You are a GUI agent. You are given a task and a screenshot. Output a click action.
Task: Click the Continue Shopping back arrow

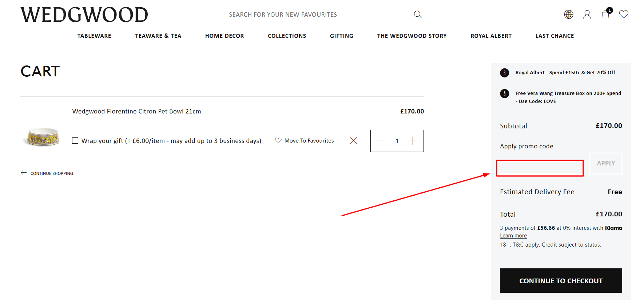coord(24,173)
